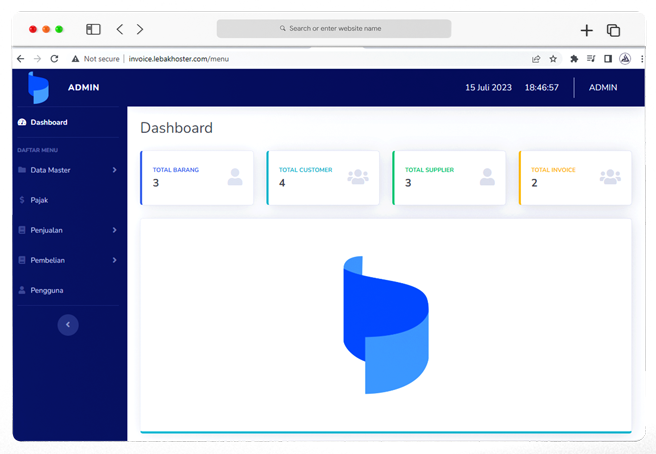Reload the page with the refresh icon

tap(54, 59)
